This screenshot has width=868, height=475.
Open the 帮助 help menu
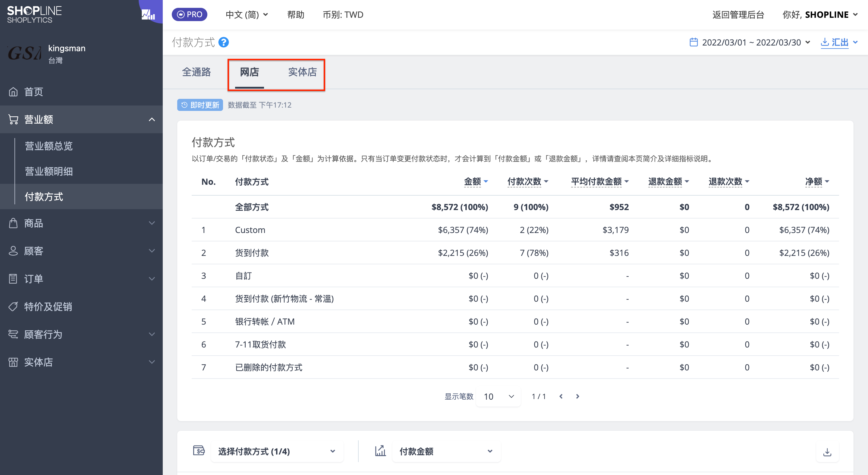tap(295, 15)
